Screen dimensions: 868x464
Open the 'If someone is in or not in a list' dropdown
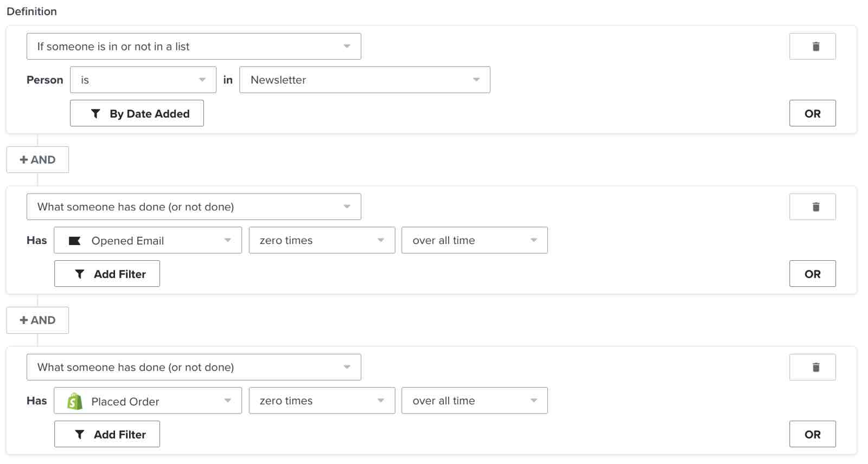click(x=194, y=47)
